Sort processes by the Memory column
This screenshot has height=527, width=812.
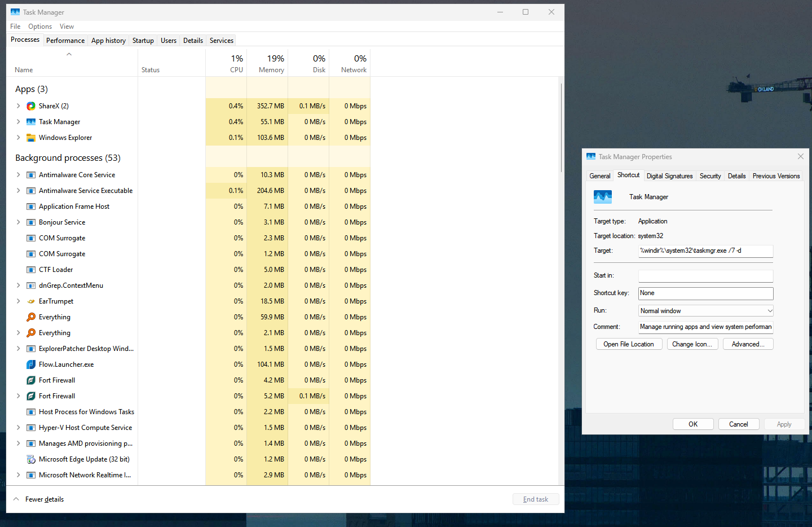pos(267,63)
